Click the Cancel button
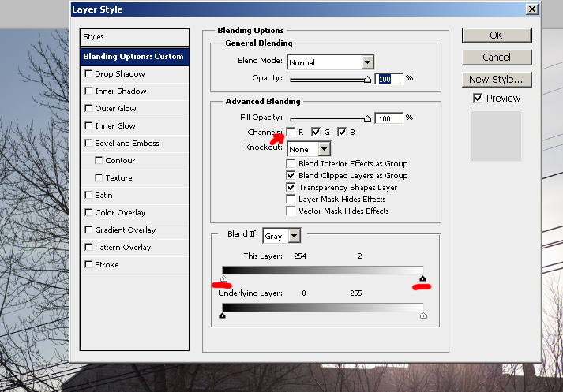This screenshot has height=392, width=563. 497,58
